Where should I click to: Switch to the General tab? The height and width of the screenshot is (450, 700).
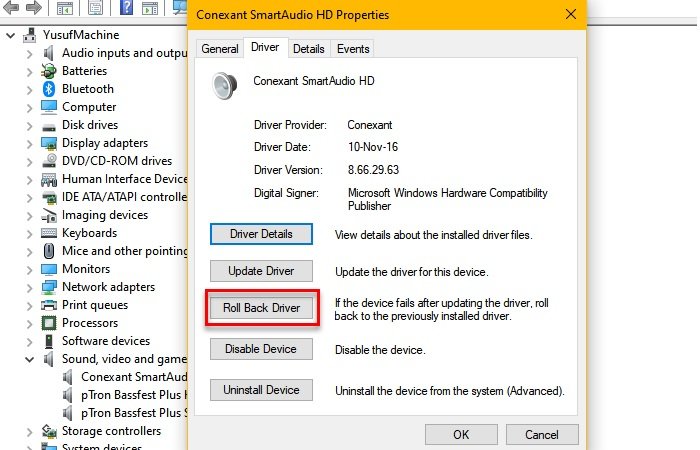tap(219, 48)
